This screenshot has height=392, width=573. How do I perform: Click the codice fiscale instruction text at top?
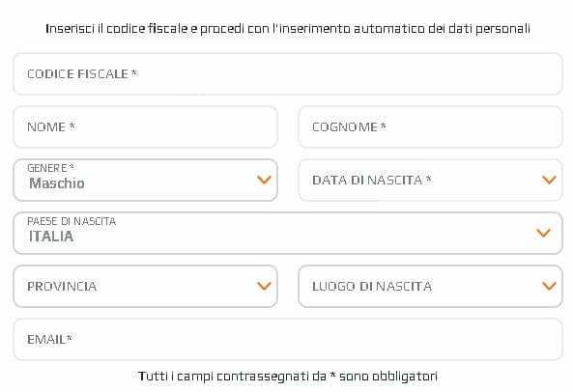(288, 28)
